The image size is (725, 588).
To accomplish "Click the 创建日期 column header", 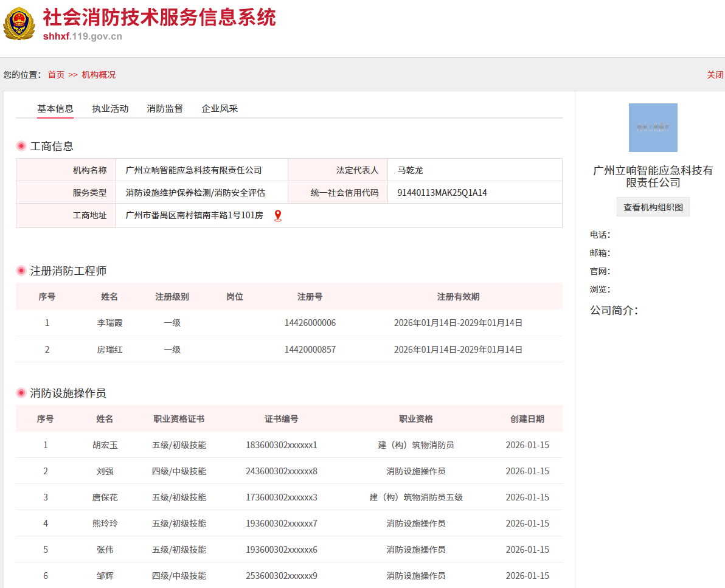I will point(527,419).
